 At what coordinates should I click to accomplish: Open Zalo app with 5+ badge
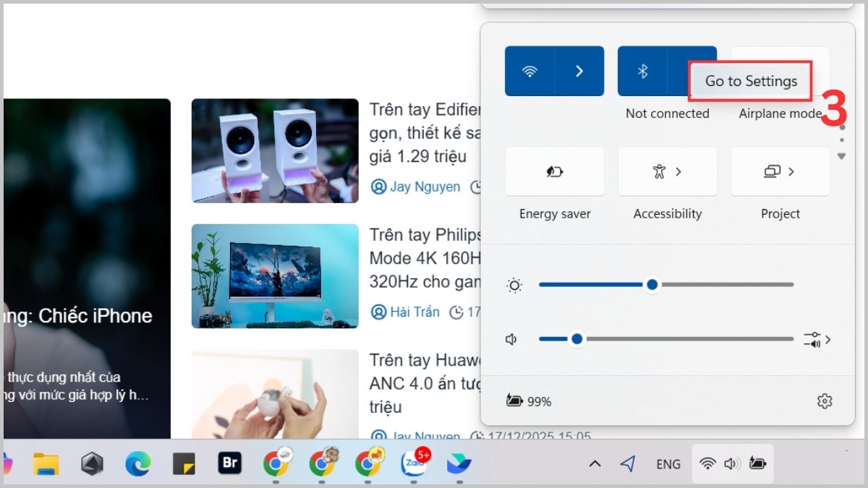pyautogui.click(x=412, y=464)
